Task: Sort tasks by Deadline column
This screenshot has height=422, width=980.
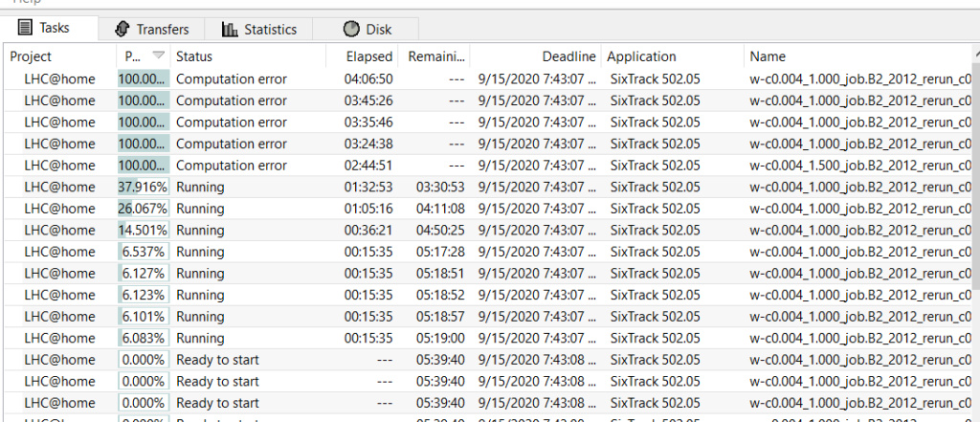Action: [x=536, y=56]
